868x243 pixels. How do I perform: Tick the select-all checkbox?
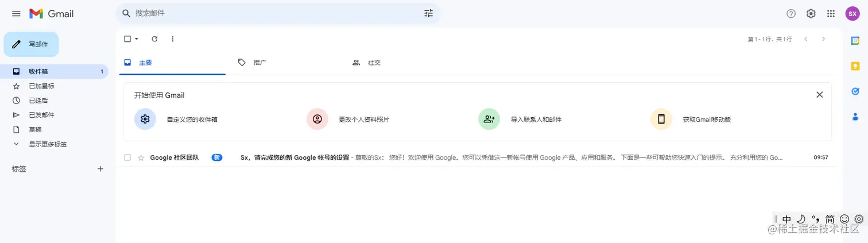(x=127, y=39)
